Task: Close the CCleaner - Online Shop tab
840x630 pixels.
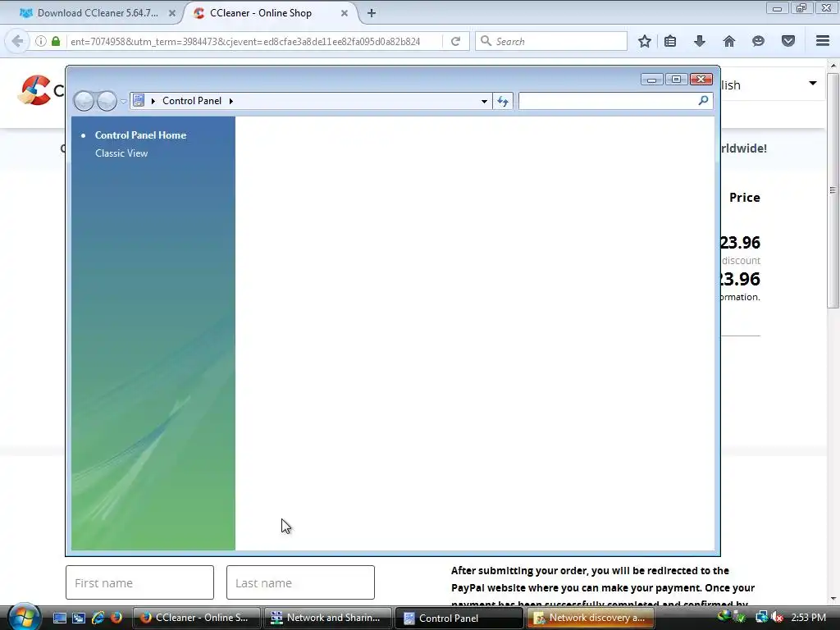Action: click(x=345, y=13)
